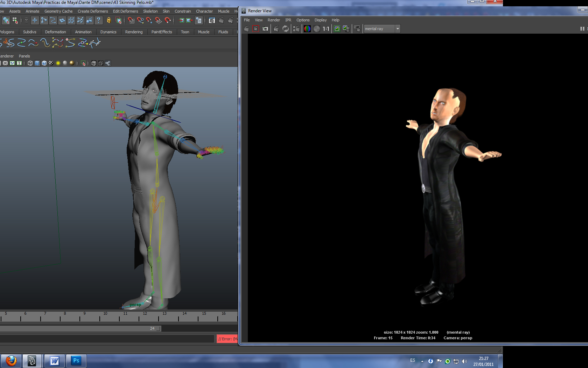Select the sine-wave curve shelf icon
Screen dimensions: 588x368
45,43
